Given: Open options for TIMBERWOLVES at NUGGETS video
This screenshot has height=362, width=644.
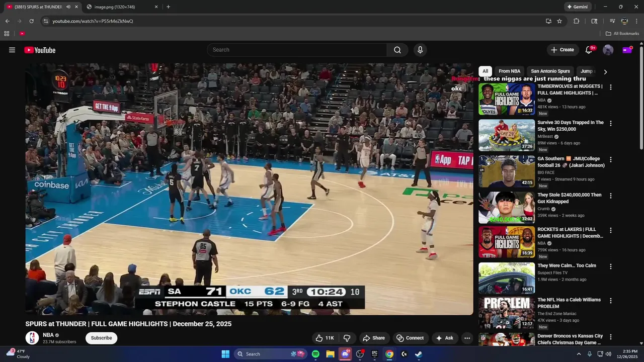Looking at the screenshot, I should coord(611,87).
